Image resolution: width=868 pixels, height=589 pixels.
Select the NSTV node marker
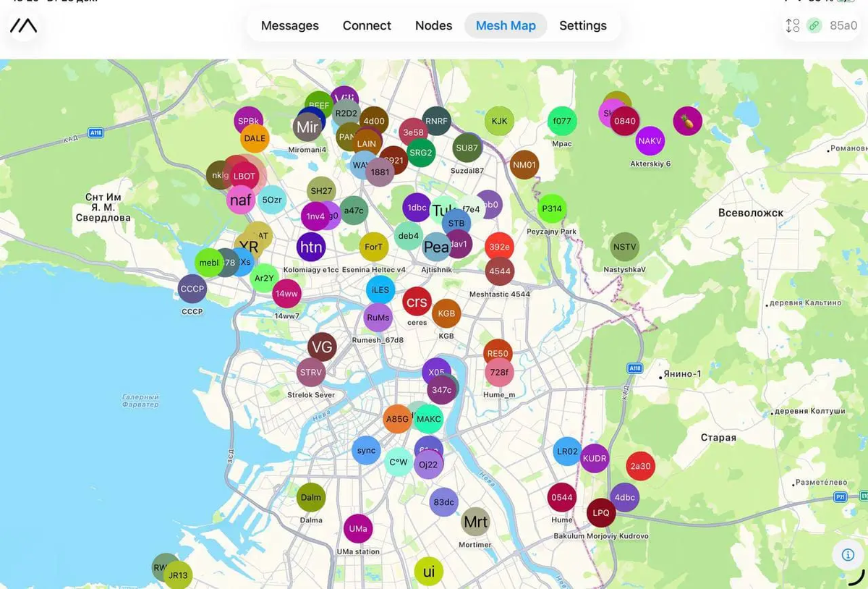click(624, 247)
